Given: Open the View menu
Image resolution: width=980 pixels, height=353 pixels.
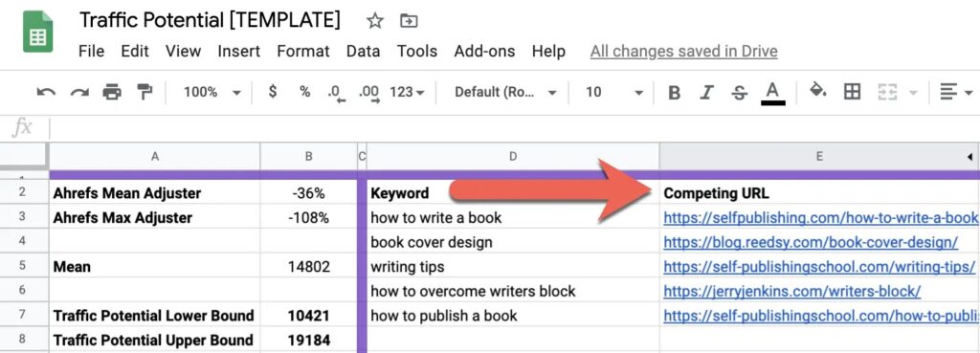Looking at the screenshot, I should 183,52.
